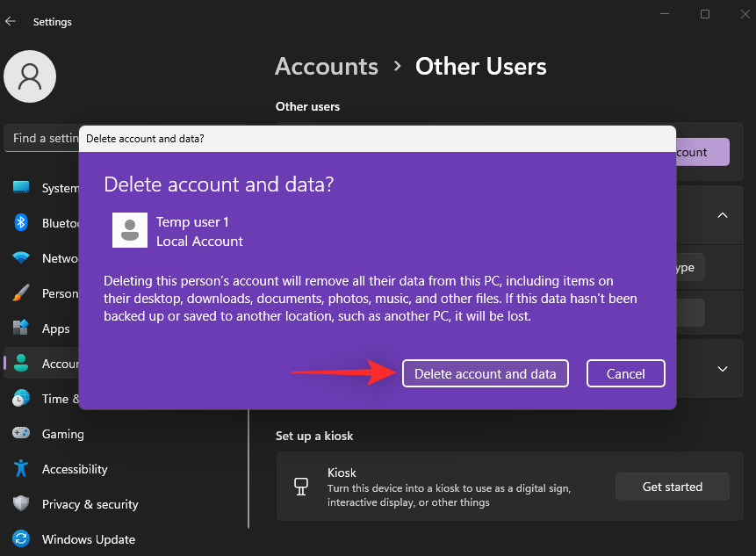Screen dimensions: 756x556
Task: Click the 'Temp user 1' name in dialog
Action: coord(192,222)
